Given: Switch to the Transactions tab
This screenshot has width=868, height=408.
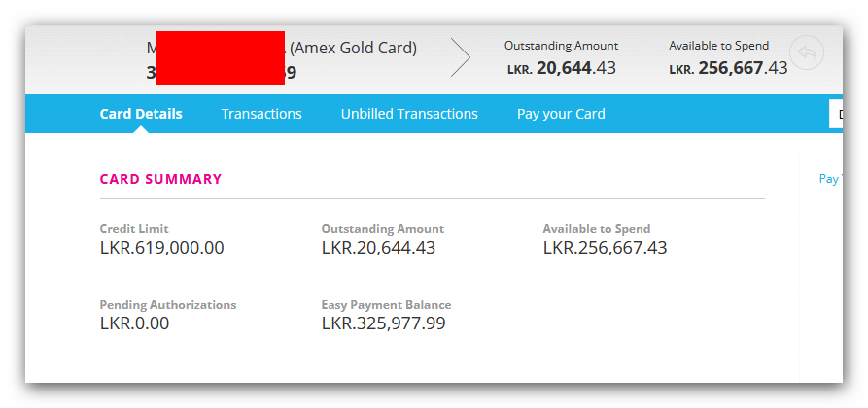Looking at the screenshot, I should point(261,114).
